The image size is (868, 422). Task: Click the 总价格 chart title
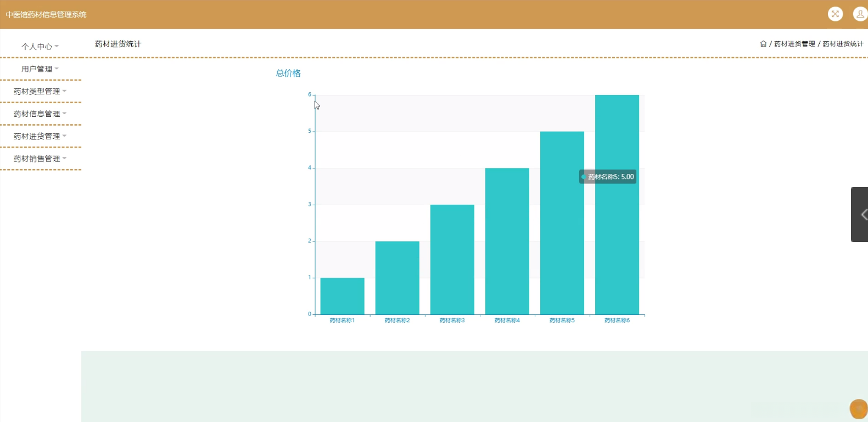point(288,74)
